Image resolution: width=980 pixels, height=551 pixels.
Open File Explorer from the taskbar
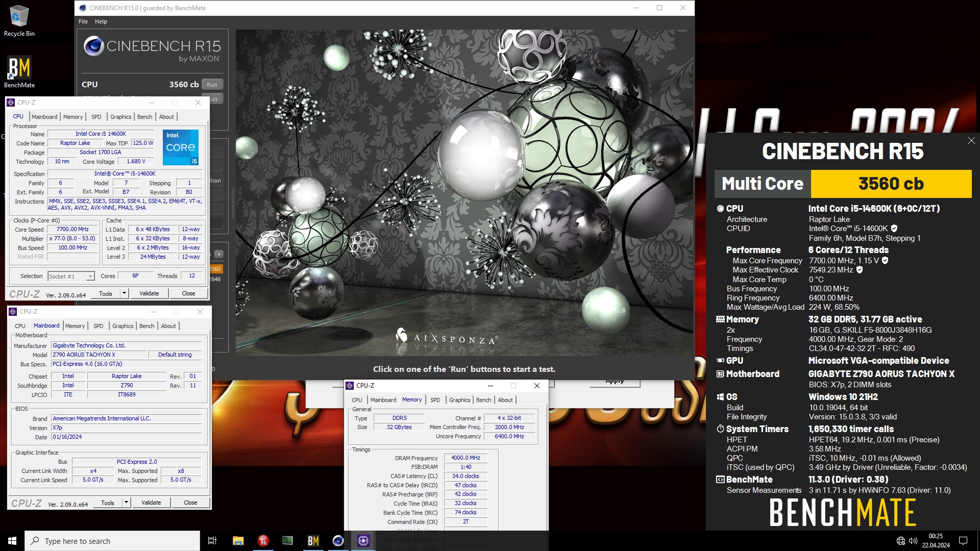click(238, 541)
